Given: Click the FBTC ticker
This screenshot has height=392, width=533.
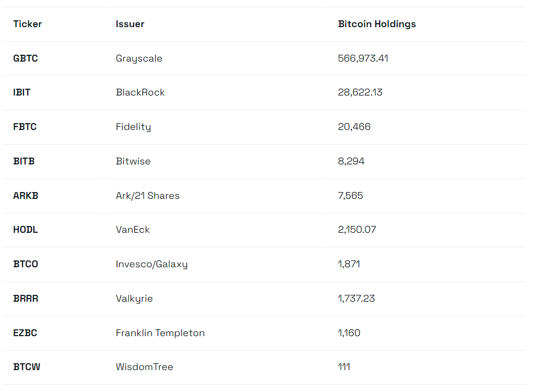Looking at the screenshot, I should [x=25, y=127].
